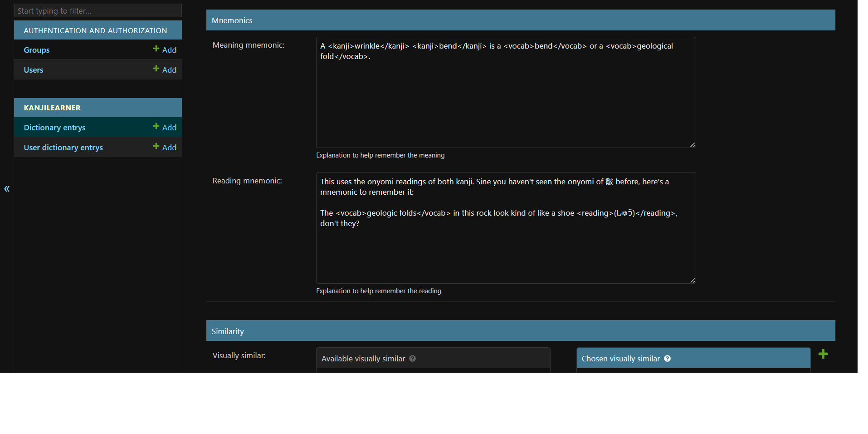Go to Dictionary entrys list
Viewport: 868px width, 434px height.
[x=54, y=128]
